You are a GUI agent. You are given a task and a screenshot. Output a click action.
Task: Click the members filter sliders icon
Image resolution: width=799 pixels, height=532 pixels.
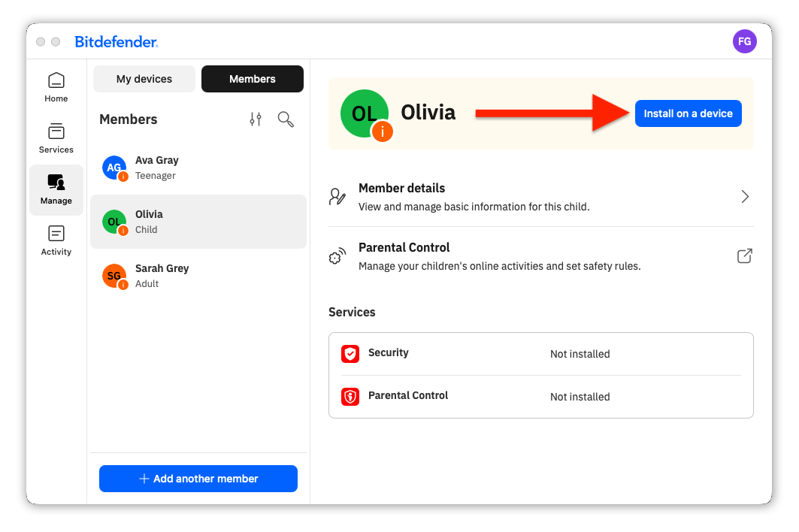coord(256,119)
